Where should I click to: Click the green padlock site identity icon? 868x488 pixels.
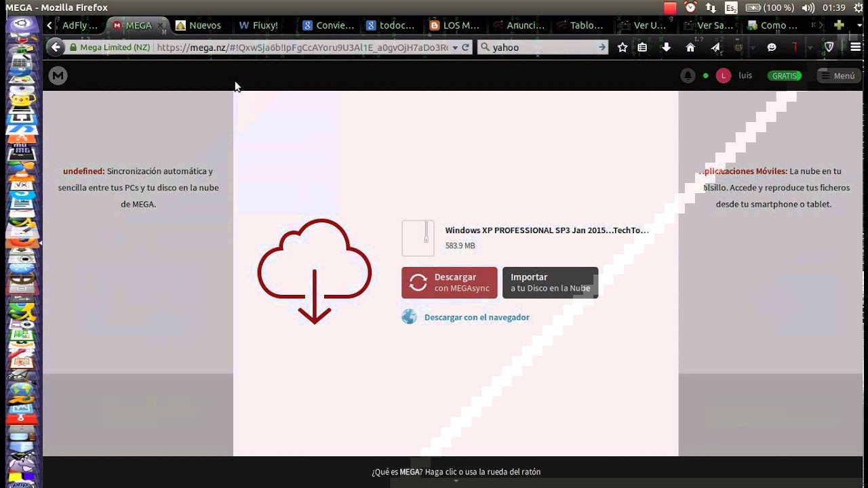pyautogui.click(x=73, y=47)
